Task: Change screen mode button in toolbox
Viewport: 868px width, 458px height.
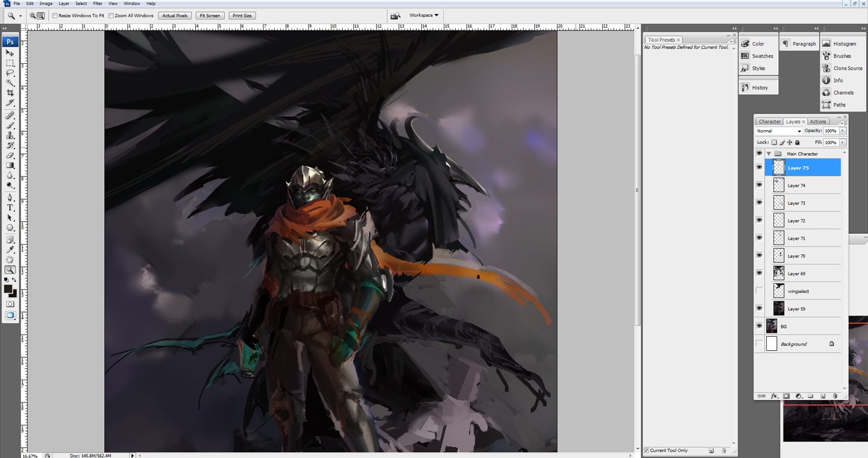Action: click(10, 315)
